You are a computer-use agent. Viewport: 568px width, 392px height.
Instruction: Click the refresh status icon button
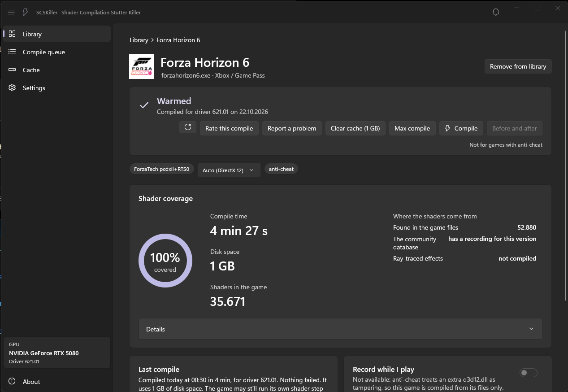(x=188, y=127)
